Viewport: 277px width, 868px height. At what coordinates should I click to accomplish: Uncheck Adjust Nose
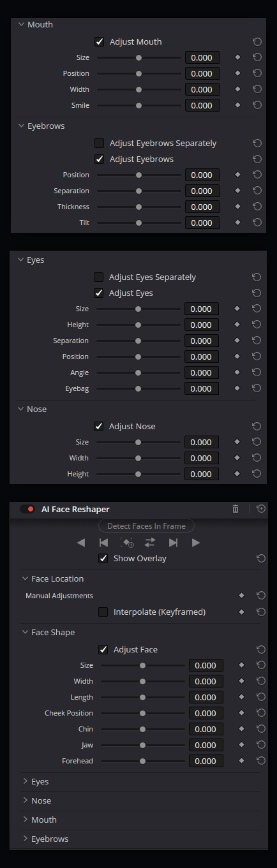pyautogui.click(x=99, y=426)
